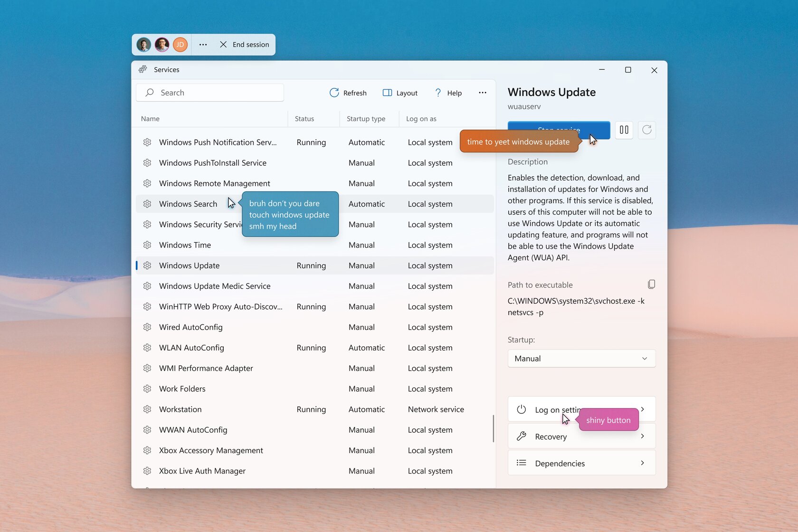The width and height of the screenshot is (798, 532).
Task: Click gear icon beside WMI Performance Adapter
Action: [x=147, y=368]
